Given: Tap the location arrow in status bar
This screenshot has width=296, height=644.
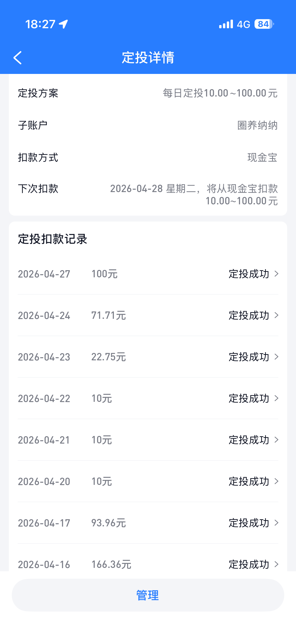Looking at the screenshot, I should [x=64, y=24].
